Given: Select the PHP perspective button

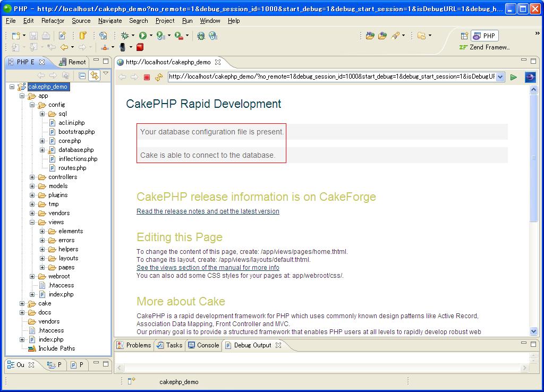Looking at the screenshot, I should (484, 36).
